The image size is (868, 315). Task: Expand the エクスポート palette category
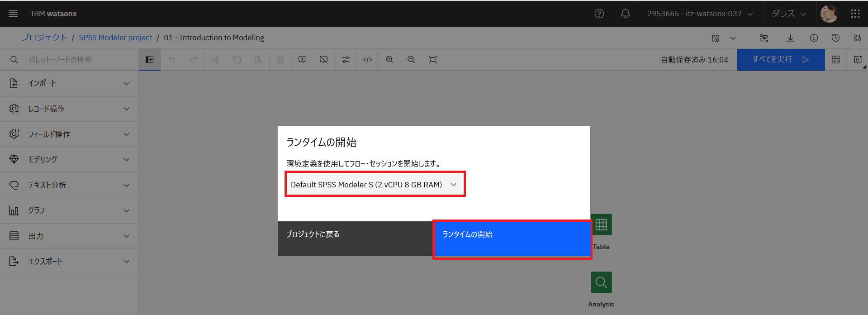(x=69, y=261)
